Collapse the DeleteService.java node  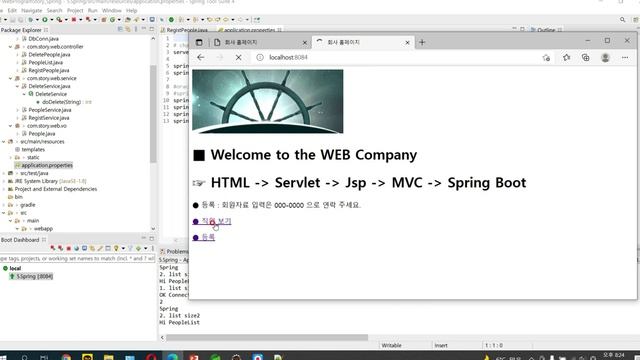[x=17, y=86]
